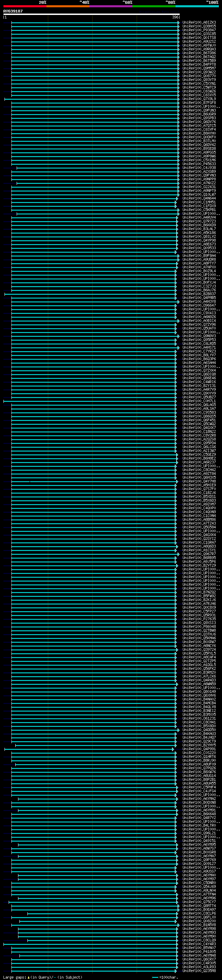This screenshot has width=222, height=980.
Task: Select label UniRef100_Q235M8
Action: tap(199, 971)
